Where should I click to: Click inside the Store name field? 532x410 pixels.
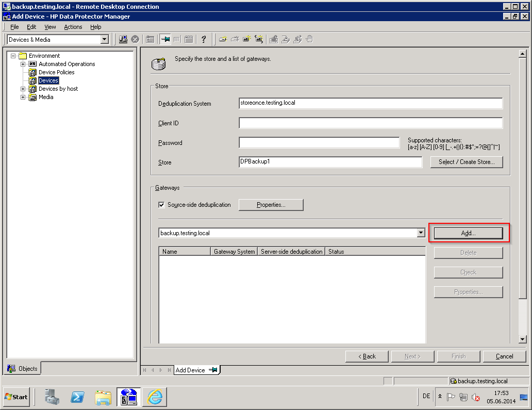(330, 162)
